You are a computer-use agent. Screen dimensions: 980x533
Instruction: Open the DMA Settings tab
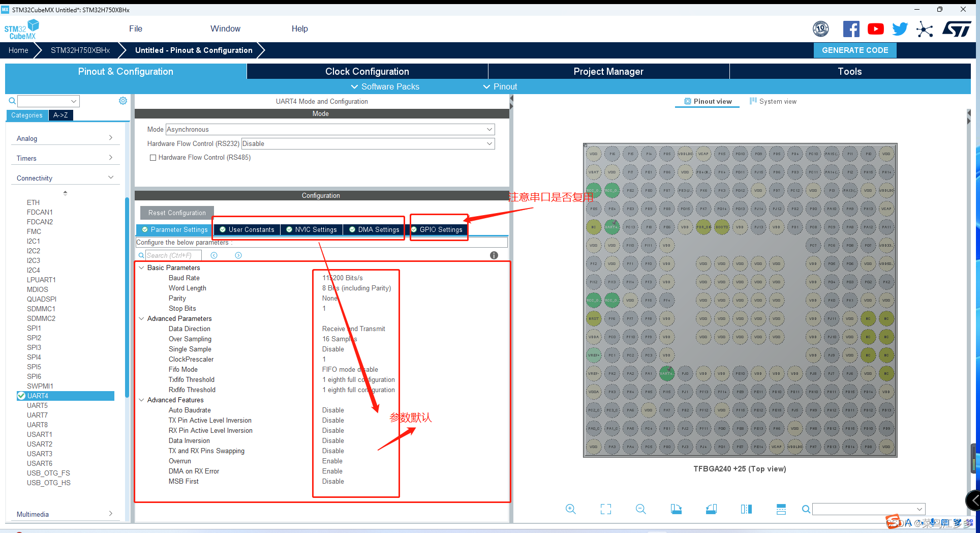(374, 229)
